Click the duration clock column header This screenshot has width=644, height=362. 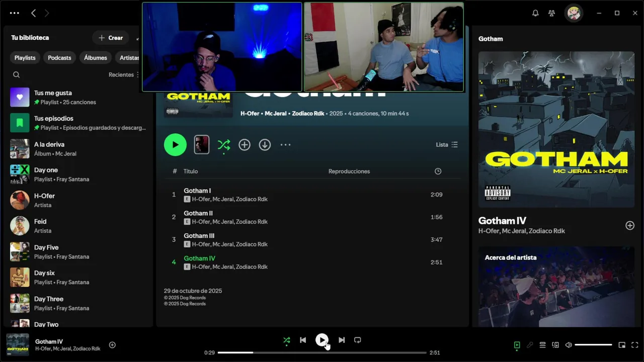pos(438,171)
